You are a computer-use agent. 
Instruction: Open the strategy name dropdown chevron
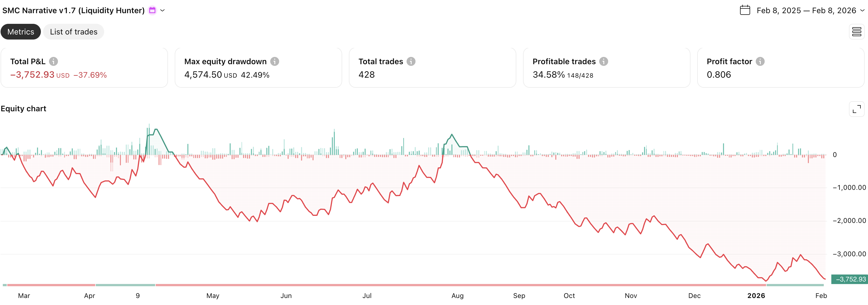pyautogui.click(x=163, y=10)
